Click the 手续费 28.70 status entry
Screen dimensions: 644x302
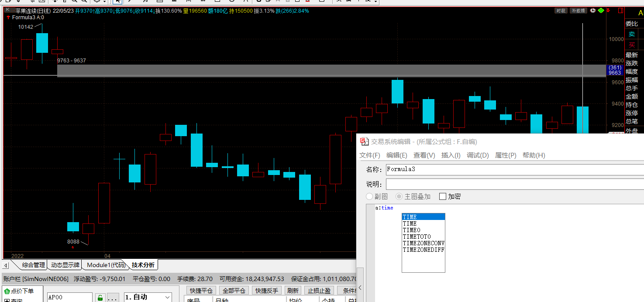pos(195,279)
